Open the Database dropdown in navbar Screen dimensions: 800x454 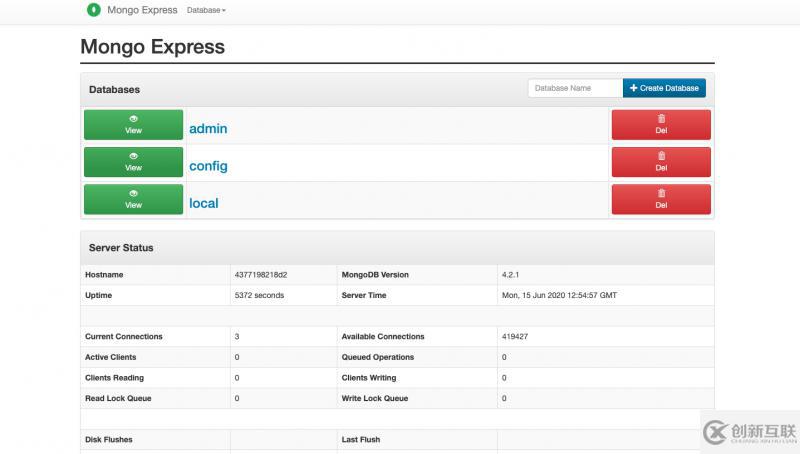[x=206, y=10]
